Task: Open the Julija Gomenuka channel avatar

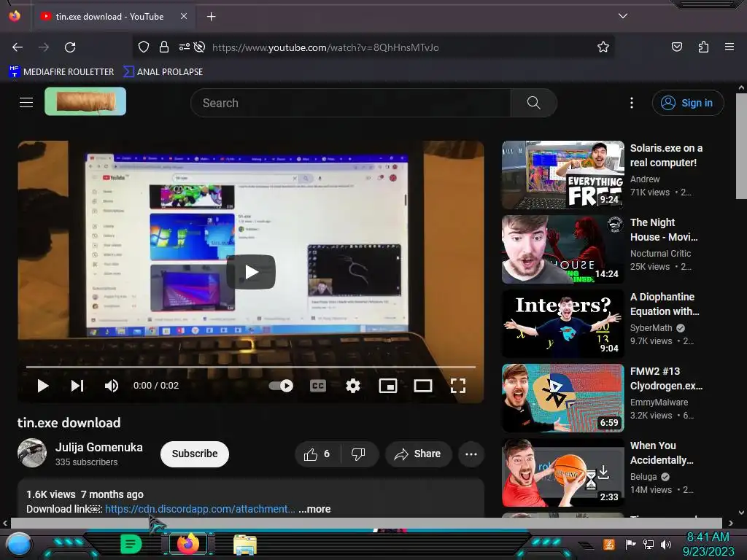Action: pos(32,453)
